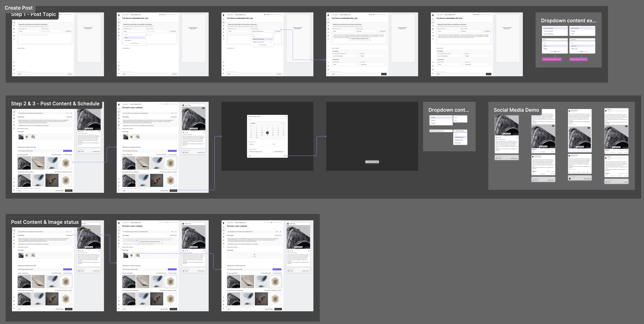The image size is (644, 324).
Task: Select Step 2 & 3 - Post Content & Schedule label
Action: (55, 104)
